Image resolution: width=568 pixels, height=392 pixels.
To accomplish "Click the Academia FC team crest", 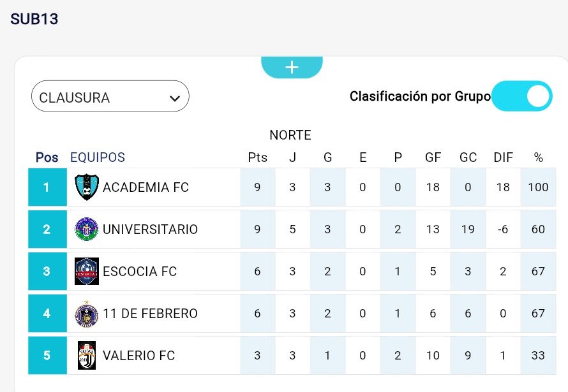I will point(86,187).
